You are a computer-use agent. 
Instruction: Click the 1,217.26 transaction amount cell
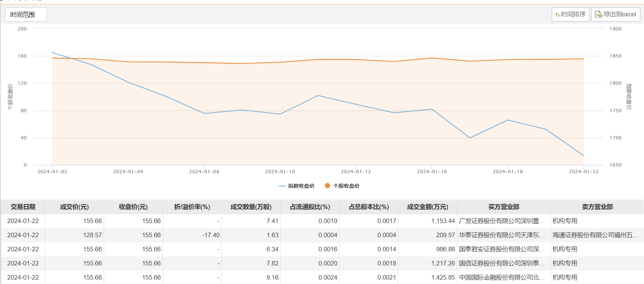(x=443, y=263)
